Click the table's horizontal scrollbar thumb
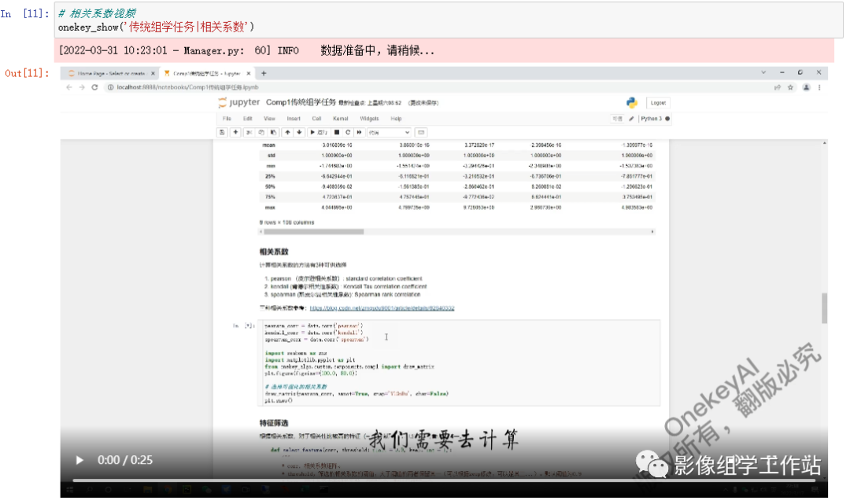Image resolution: width=850 pixels, height=504 pixels. pyautogui.click(x=314, y=232)
